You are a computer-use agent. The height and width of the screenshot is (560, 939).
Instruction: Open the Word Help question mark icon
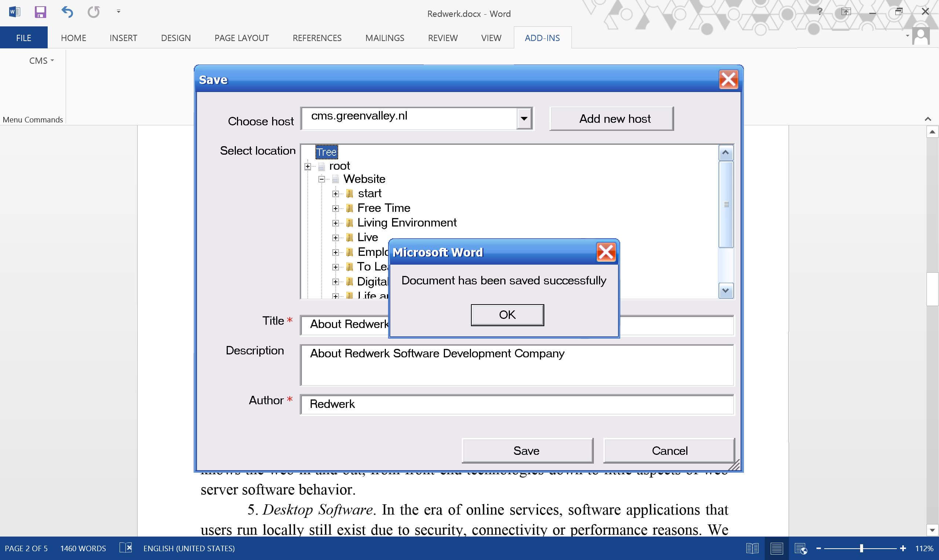pos(820,12)
